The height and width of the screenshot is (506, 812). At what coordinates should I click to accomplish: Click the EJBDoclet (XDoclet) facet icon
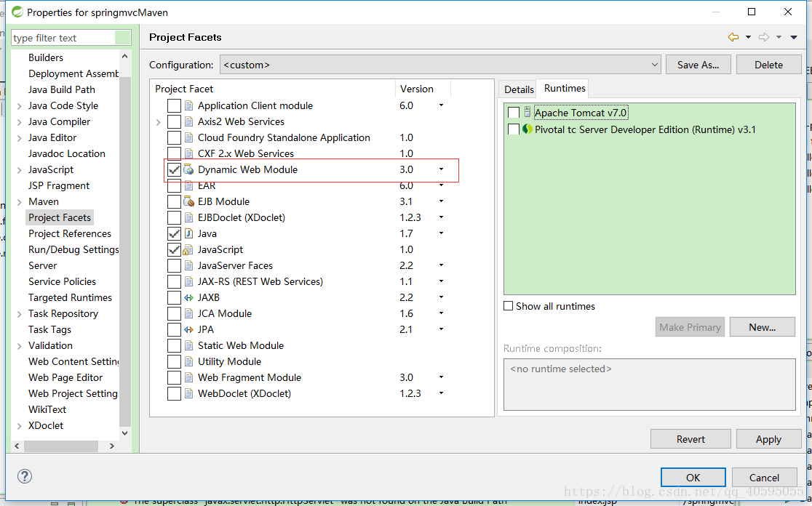(188, 218)
